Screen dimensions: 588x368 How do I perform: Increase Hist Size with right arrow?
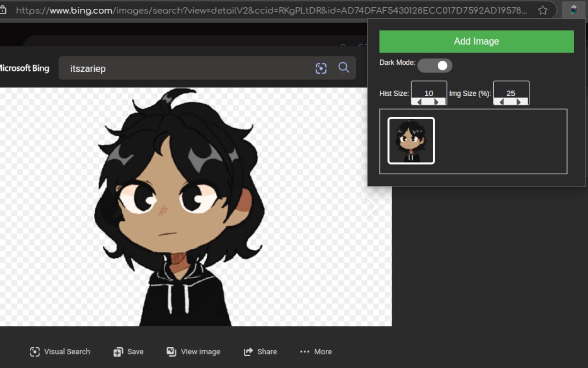click(x=437, y=102)
